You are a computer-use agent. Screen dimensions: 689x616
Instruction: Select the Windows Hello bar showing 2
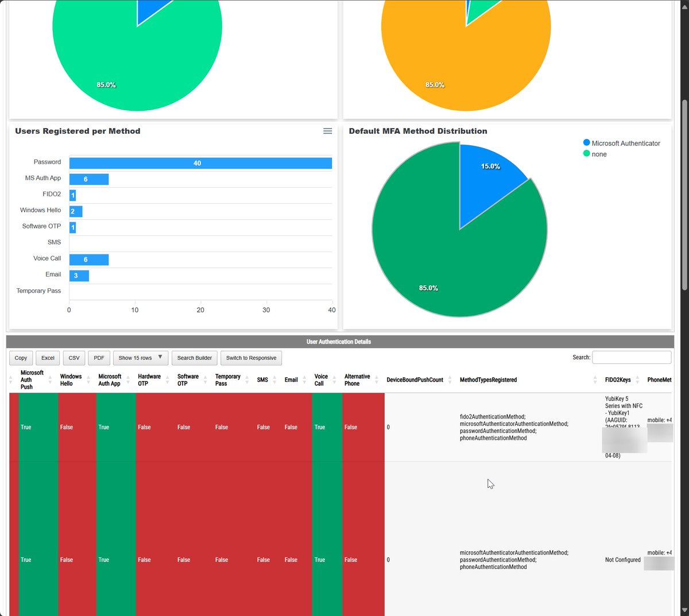(x=76, y=211)
